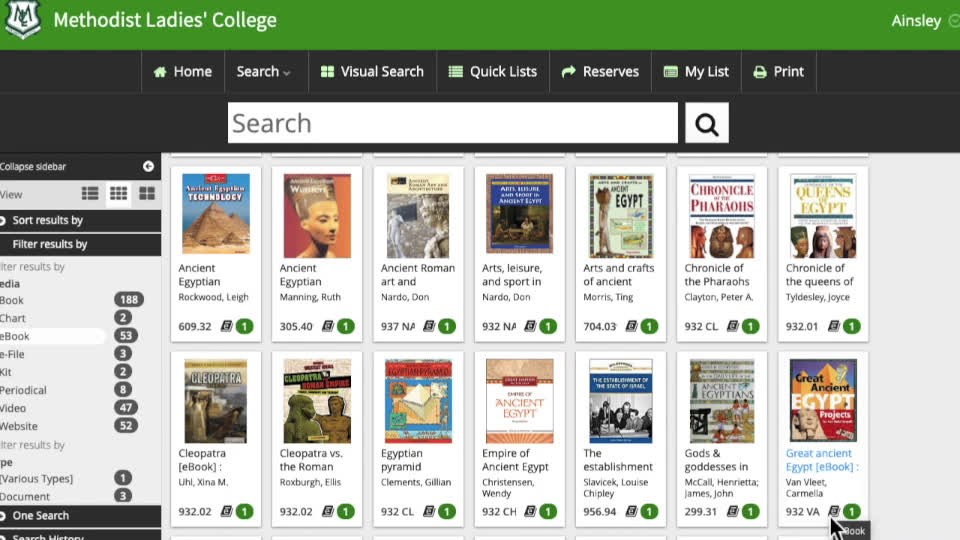The height and width of the screenshot is (540, 960).
Task: Filter results by Video media
Action: (14, 408)
